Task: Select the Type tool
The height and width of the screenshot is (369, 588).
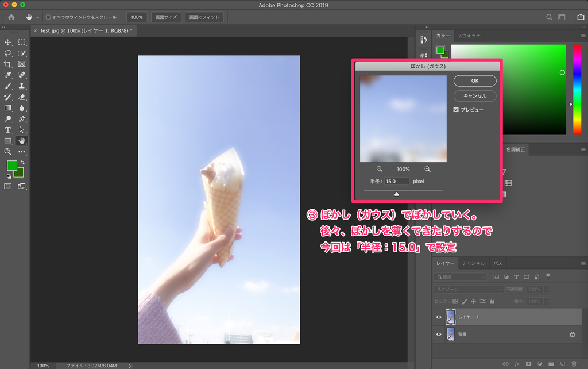Action: click(7, 130)
